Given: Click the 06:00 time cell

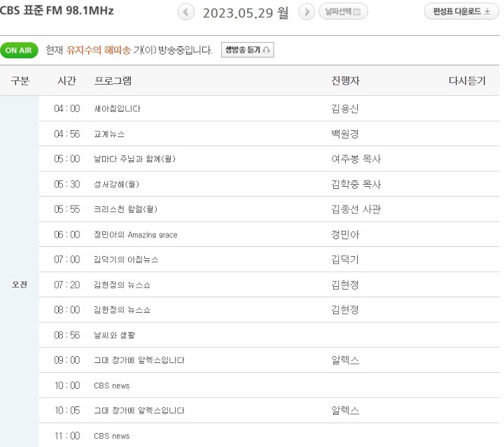Looking at the screenshot, I should coord(67,235).
